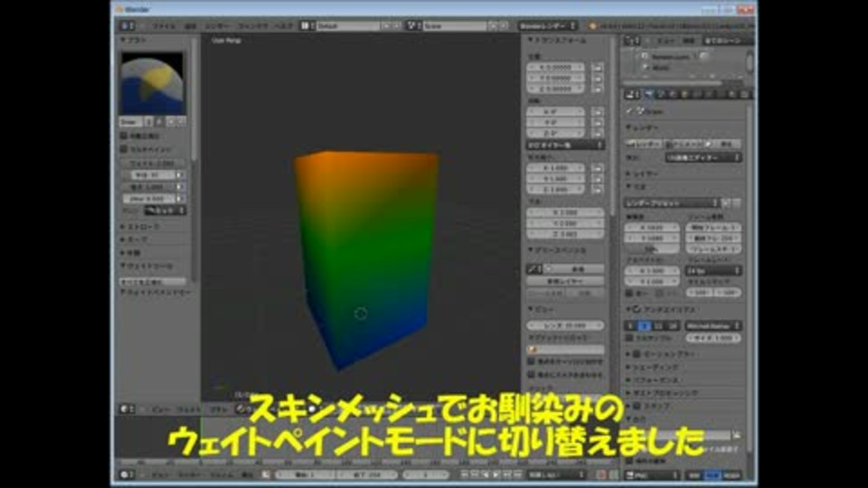Open the ウィンドウ (Window) menu

click(x=253, y=26)
